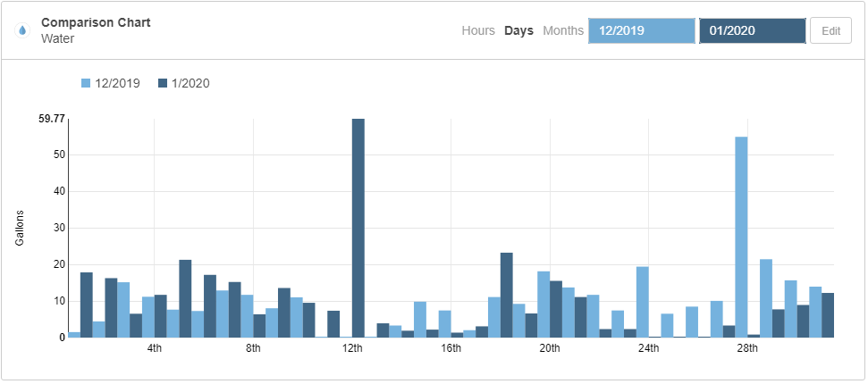Toggle the 1/2020 legend series

pos(190,83)
